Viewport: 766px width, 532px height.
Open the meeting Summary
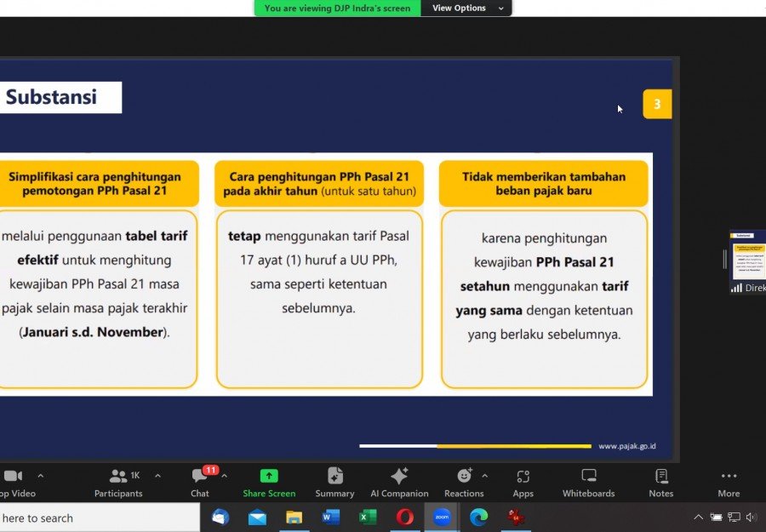tap(334, 482)
